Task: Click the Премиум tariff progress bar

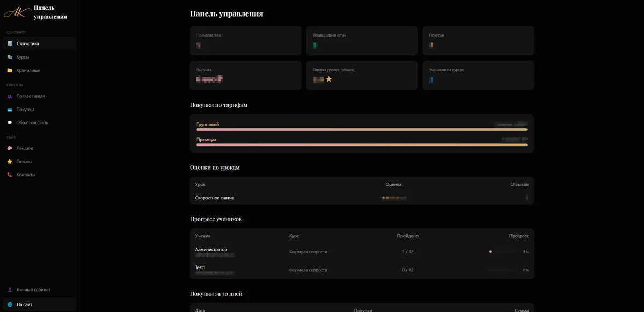Action: click(x=362, y=144)
